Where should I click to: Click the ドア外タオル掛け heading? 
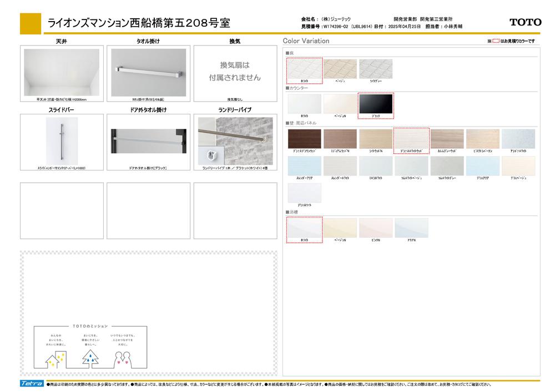point(148,110)
